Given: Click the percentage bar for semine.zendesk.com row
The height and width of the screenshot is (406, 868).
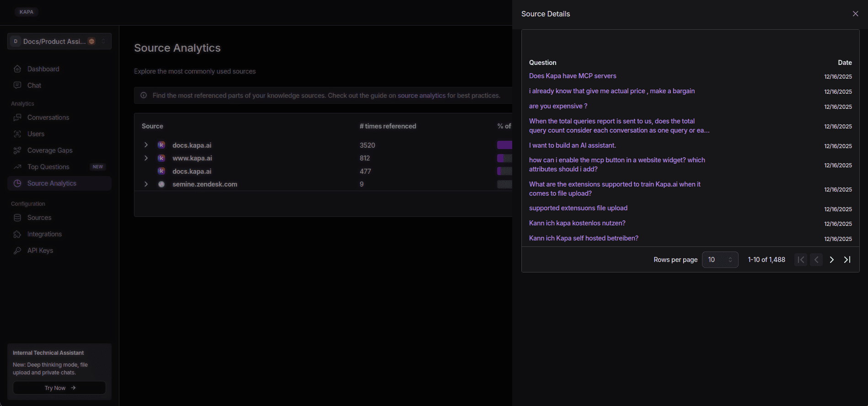Looking at the screenshot, I should pyautogui.click(x=504, y=184).
